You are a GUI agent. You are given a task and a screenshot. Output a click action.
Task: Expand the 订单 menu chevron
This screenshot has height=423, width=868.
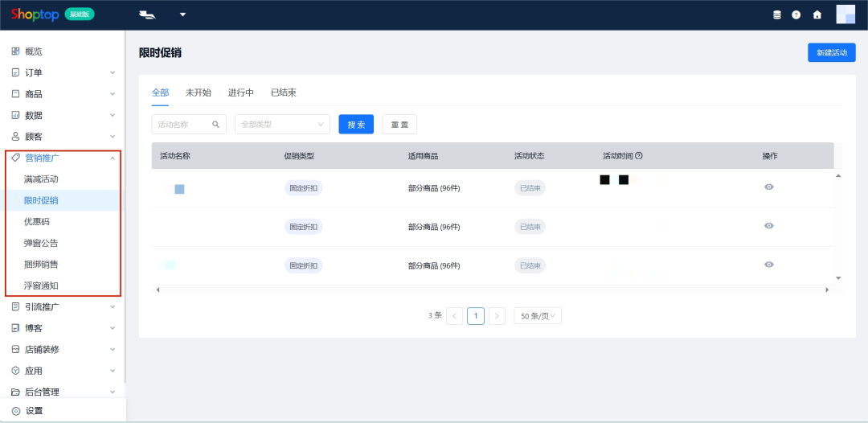click(x=113, y=72)
